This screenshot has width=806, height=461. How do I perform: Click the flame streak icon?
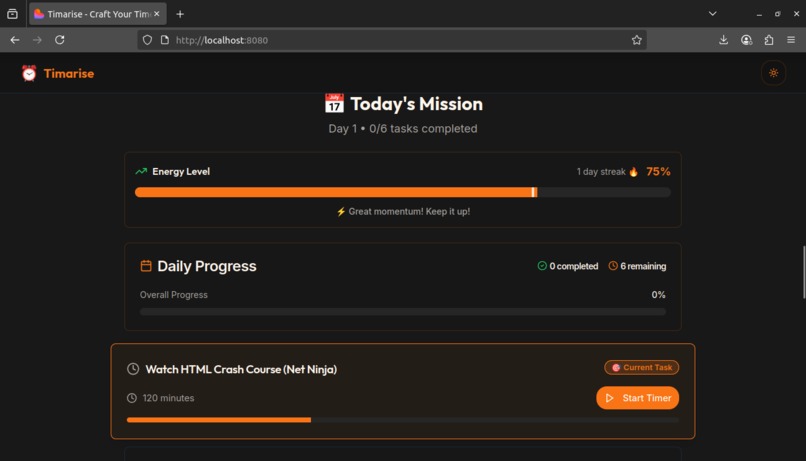pyautogui.click(x=634, y=172)
